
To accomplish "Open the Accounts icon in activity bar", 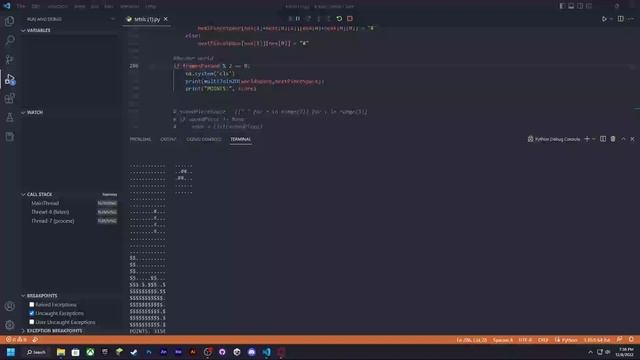I will click(9, 306).
